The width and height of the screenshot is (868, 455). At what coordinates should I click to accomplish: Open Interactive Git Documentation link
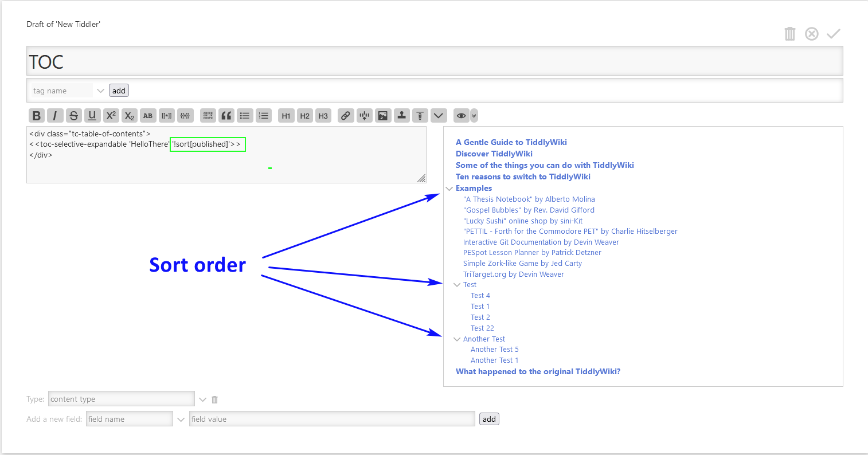tap(541, 242)
